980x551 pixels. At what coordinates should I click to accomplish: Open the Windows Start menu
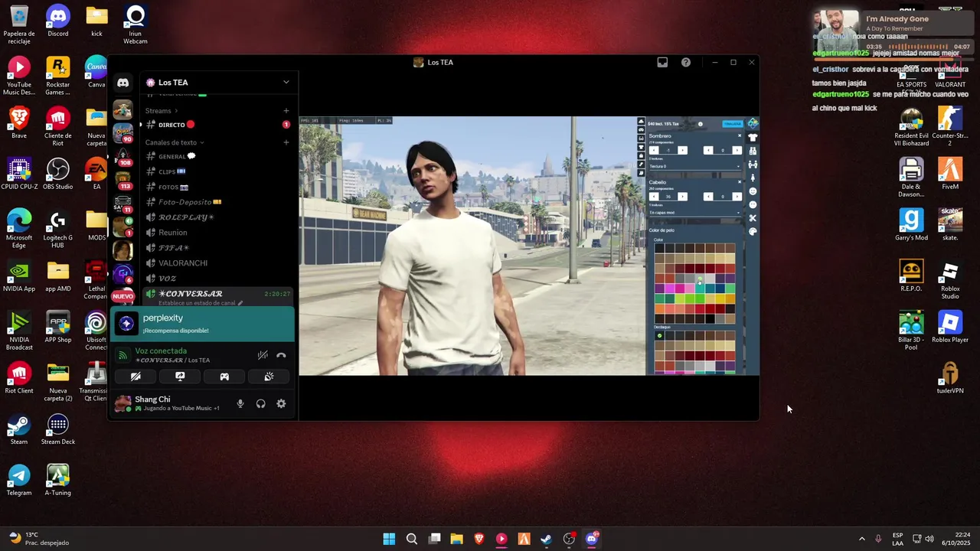tap(389, 539)
